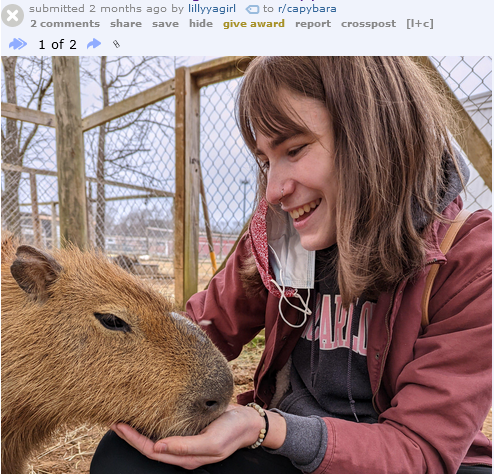This screenshot has height=474, width=494.
Task: Click the '2 months ago' timestamp
Action: [x=128, y=9]
